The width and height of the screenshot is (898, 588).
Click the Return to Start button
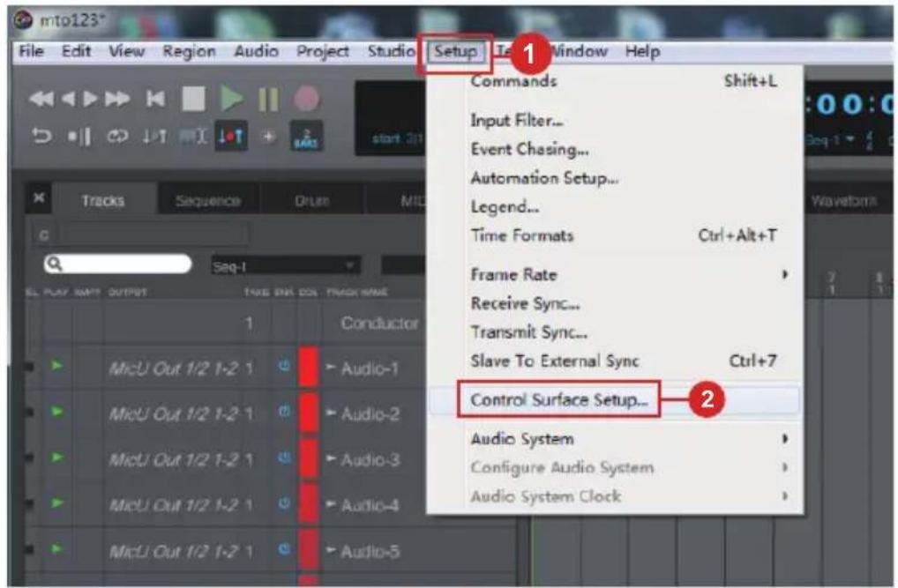pos(155,99)
